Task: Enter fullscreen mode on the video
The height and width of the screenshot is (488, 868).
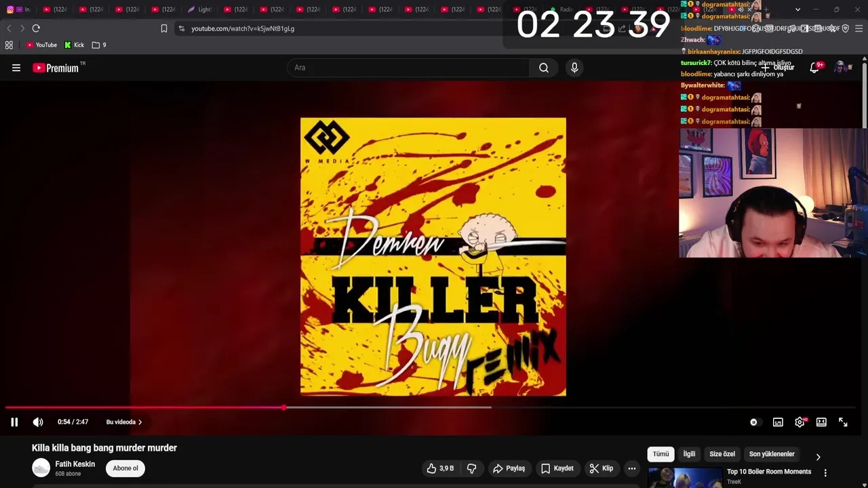Action: click(843, 422)
